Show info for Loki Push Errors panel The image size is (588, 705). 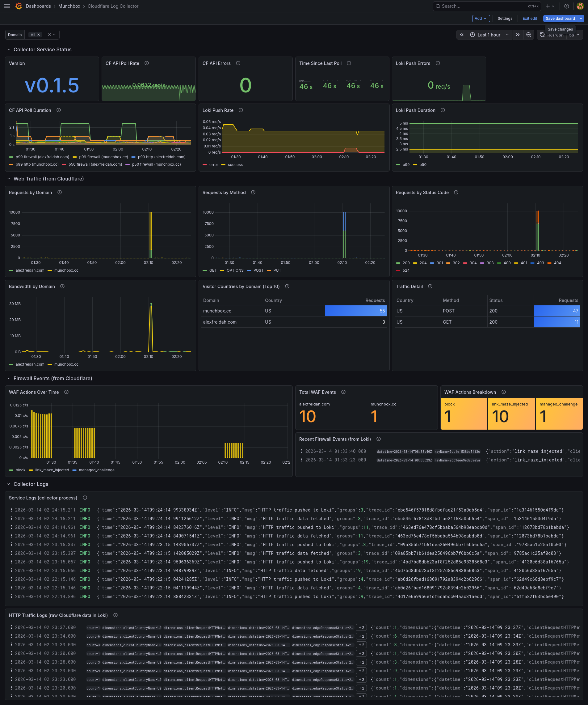438,63
